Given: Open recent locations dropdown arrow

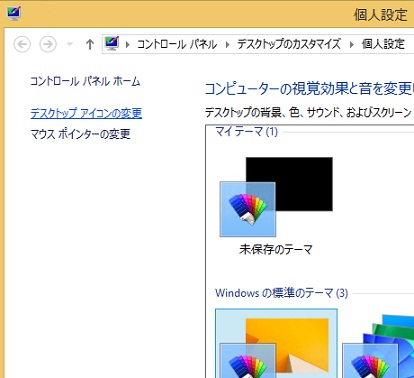Looking at the screenshot, I should coord(70,44).
